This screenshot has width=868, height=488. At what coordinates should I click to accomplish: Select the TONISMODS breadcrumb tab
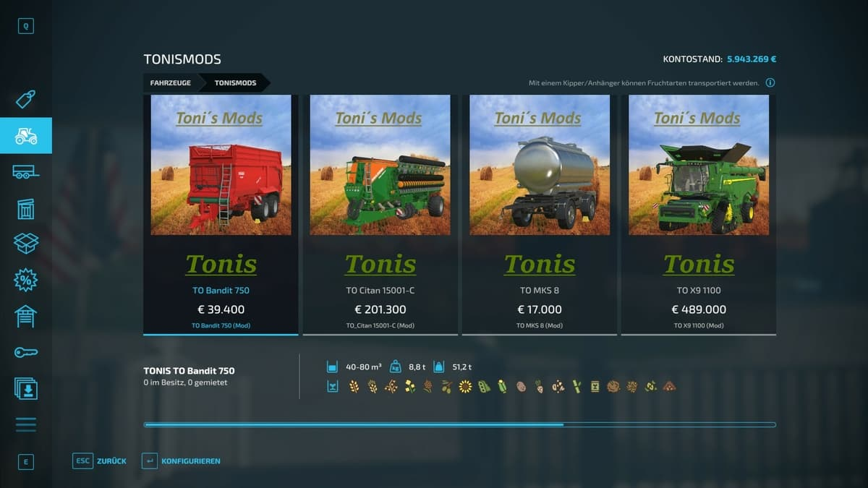(x=235, y=83)
